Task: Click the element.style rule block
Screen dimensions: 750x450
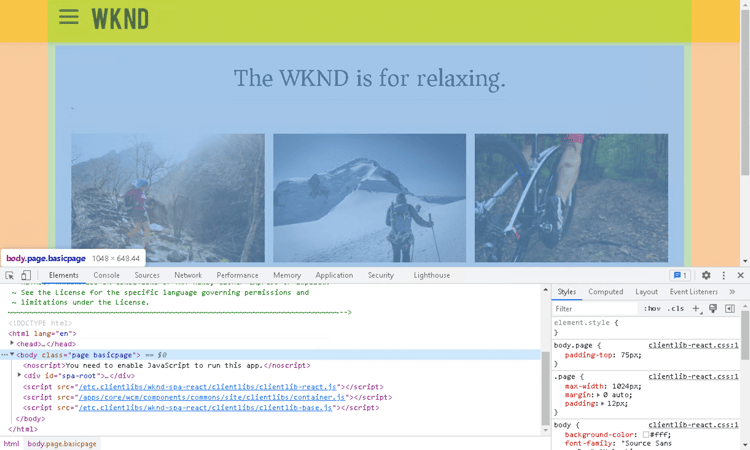Action: click(646, 328)
